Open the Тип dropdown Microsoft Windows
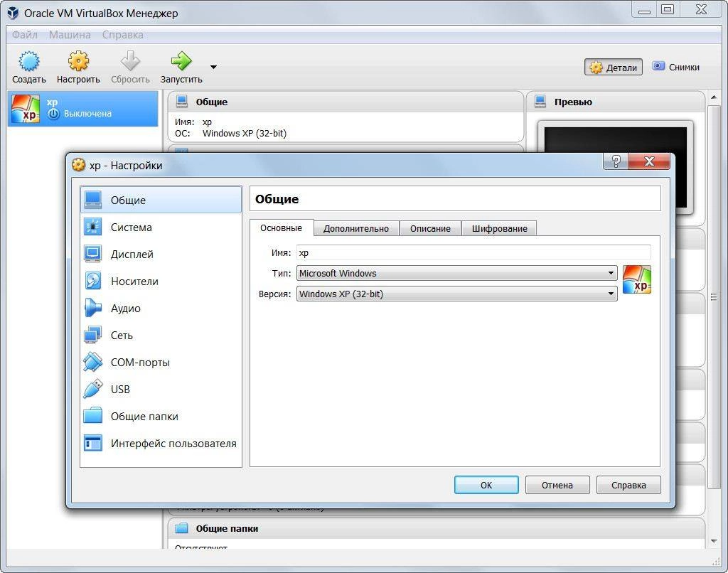The width and height of the screenshot is (728, 573). pyautogui.click(x=457, y=273)
